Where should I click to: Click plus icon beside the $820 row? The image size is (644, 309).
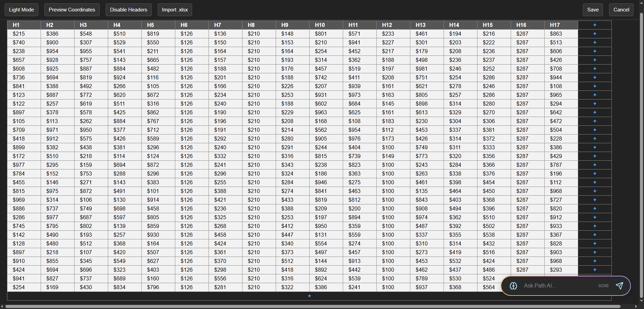[595, 208]
